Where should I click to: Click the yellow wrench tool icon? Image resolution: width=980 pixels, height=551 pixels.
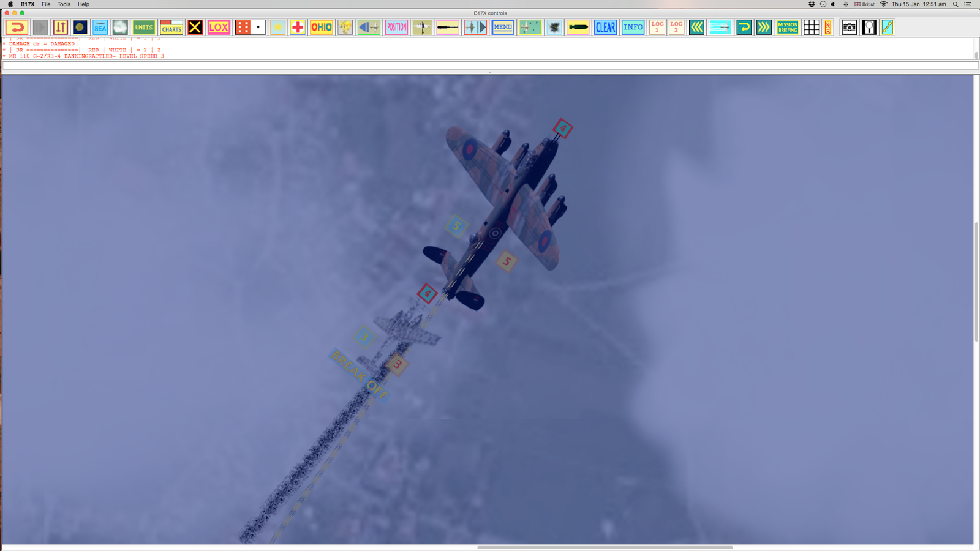click(x=888, y=28)
